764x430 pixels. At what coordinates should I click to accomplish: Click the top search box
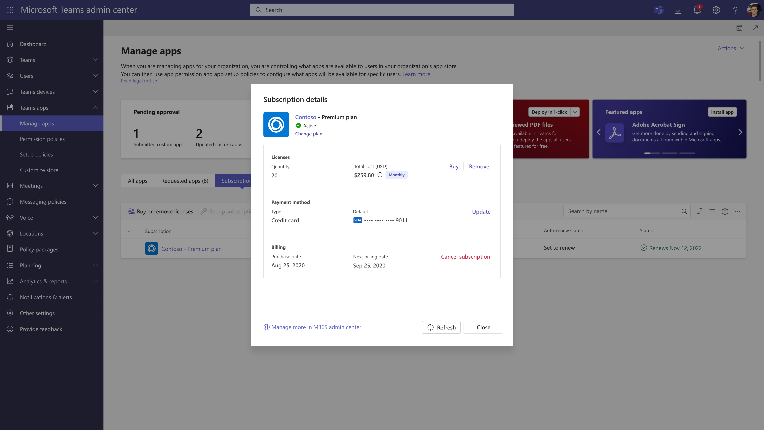(382, 10)
